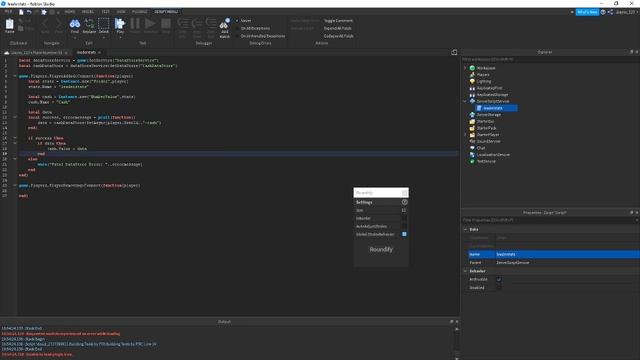
Task: Click the Select dashed-rectangle tool
Action: pos(104,24)
